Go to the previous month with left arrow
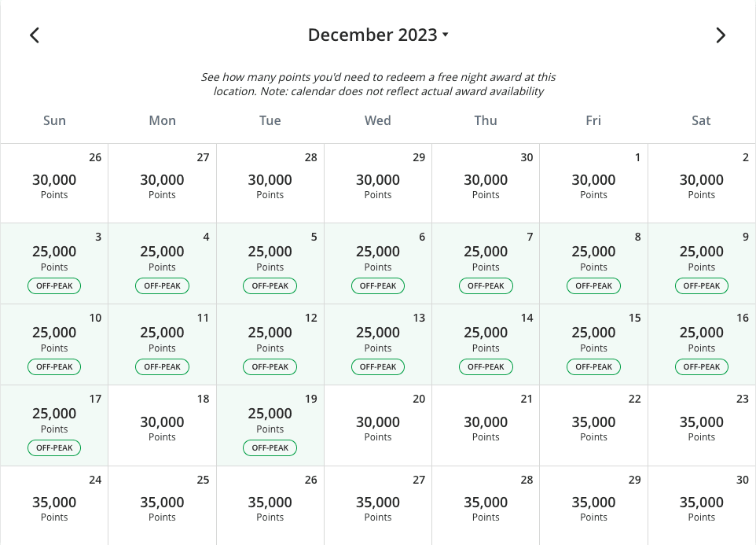Viewport: 756px width, 545px height. click(35, 35)
